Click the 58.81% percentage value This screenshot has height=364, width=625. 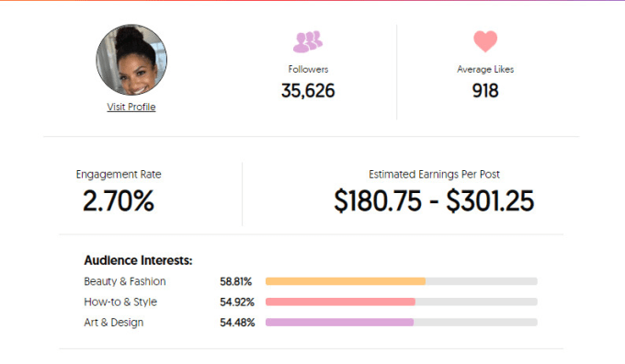[x=236, y=281]
